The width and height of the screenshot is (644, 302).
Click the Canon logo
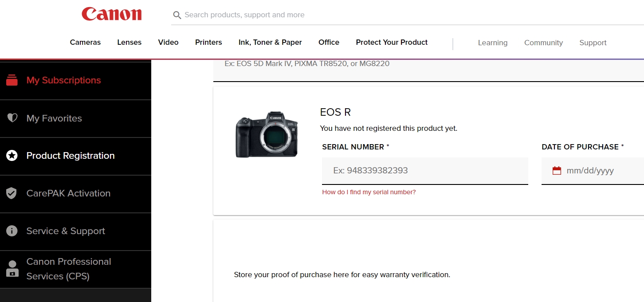pyautogui.click(x=111, y=14)
